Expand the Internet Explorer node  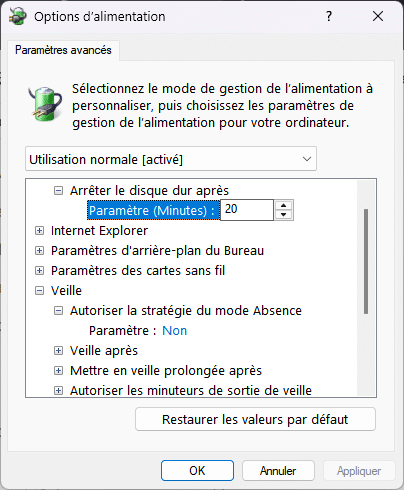[39, 231]
